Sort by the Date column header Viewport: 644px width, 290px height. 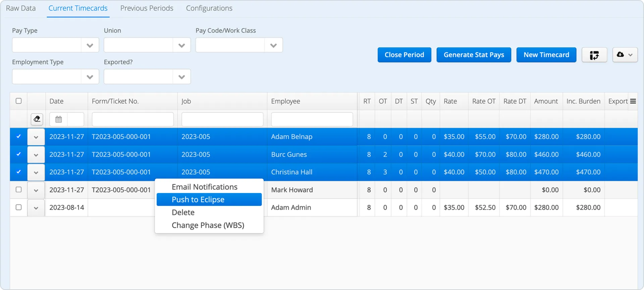[67, 101]
